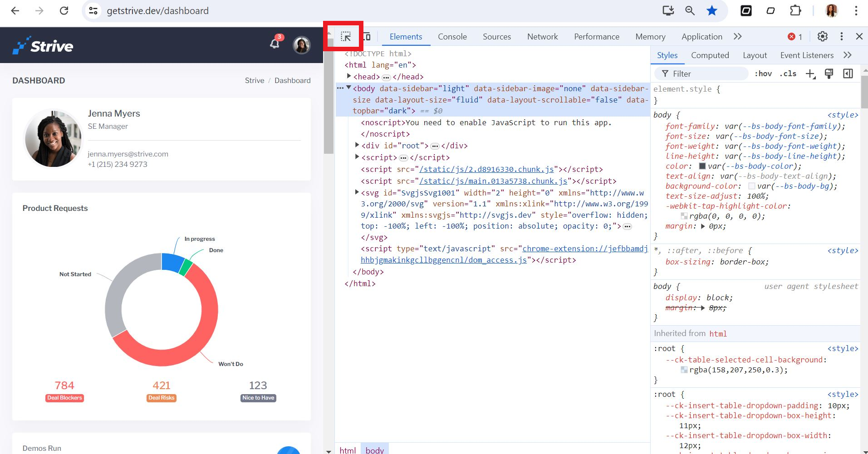Click the error count badge in DevTools

pos(795,37)
